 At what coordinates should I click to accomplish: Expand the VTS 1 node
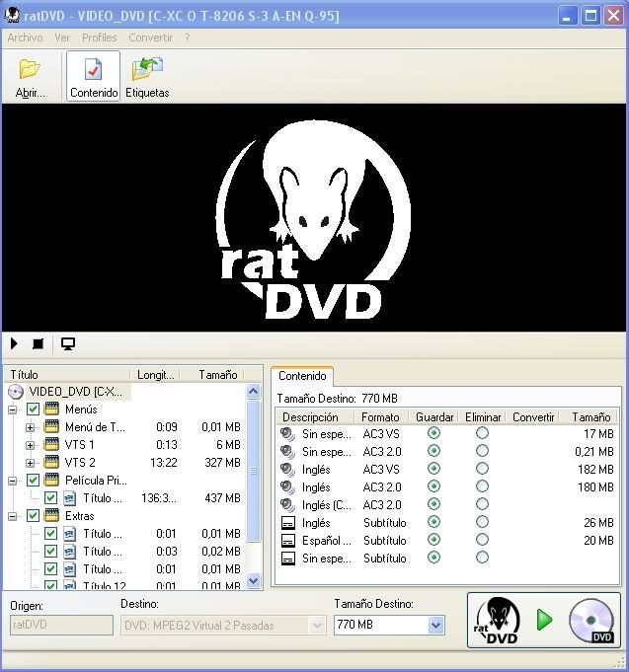tap(30, 445)
